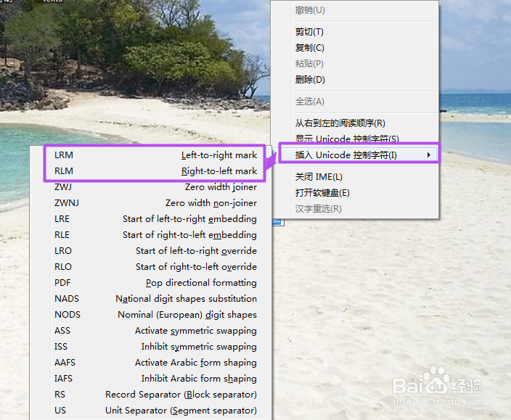Select 撤销(U) undo entry

tap(355, 10)
